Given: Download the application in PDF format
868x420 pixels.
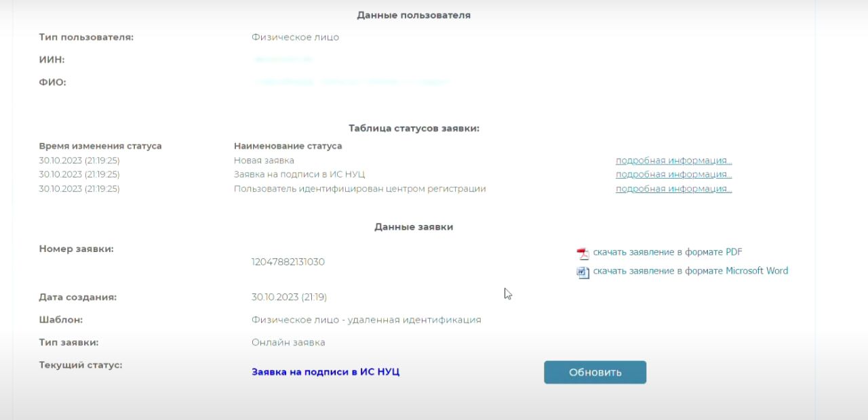Looking at the screenshot, I should pos(667,252).
